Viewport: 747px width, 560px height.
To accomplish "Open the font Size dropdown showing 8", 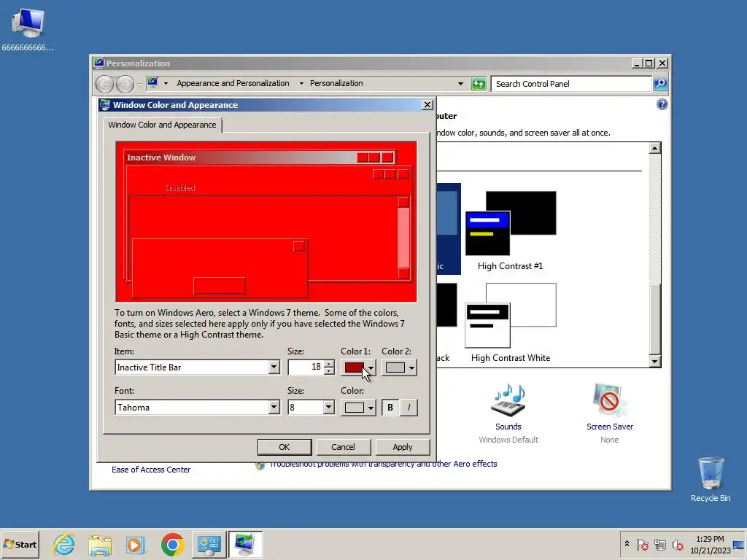I will point(311,407).
